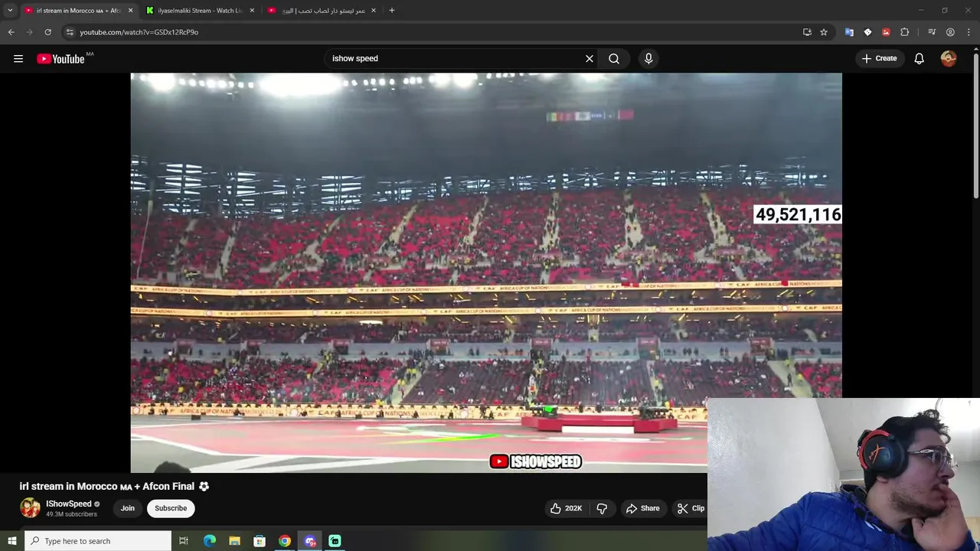Open the purple app with badge on the taskbar

pos(310,541)
